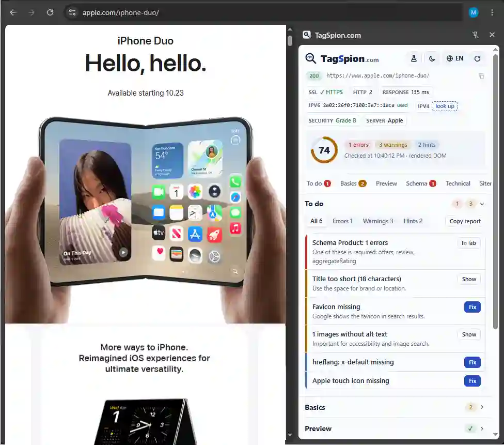This screenshot has width=504, height=445.
Task: Show images without alt text
Action: click(x=469, y=334)
